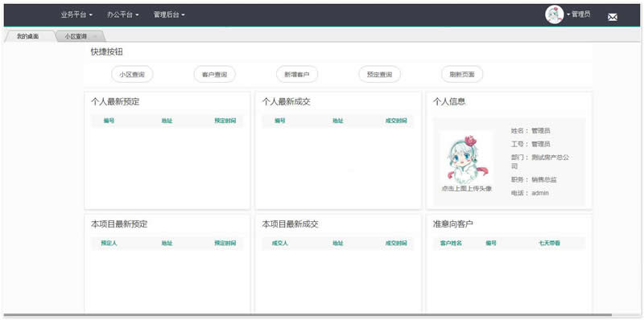This screenshot has width=644, height=320.
Task: Switch to the 小区查询 tab
Action: [76, 36]
